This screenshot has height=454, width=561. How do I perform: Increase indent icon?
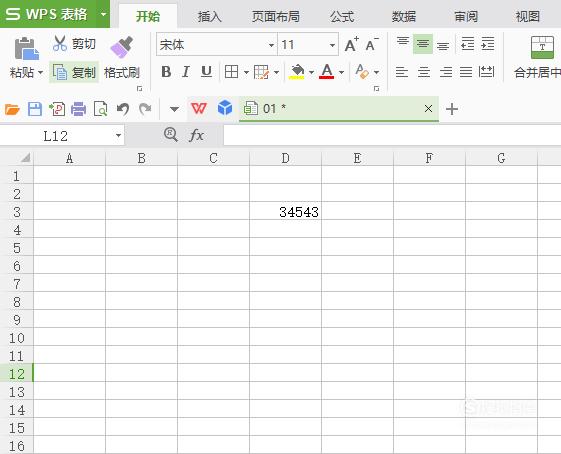click(x=488, y=44)
